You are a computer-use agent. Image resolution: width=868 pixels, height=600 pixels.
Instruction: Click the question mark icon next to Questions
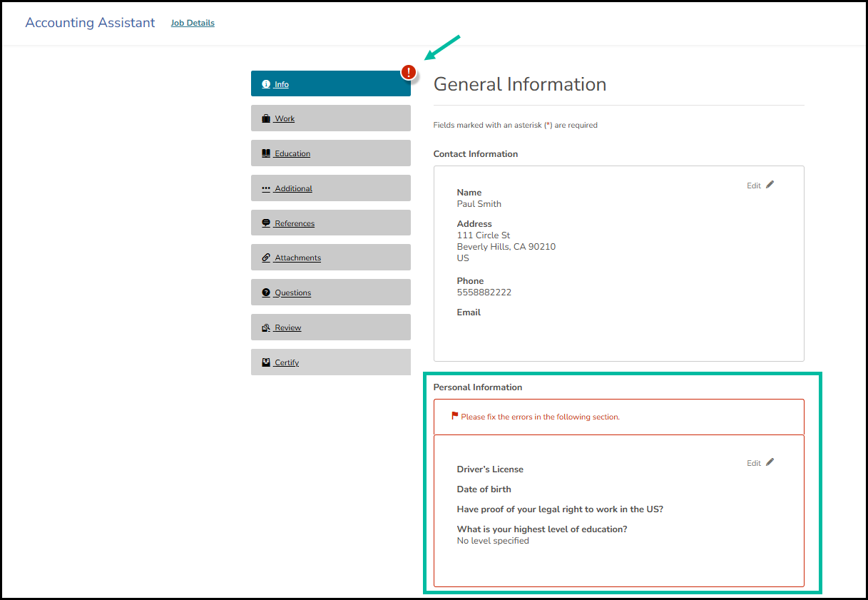(x=266, y=292)
